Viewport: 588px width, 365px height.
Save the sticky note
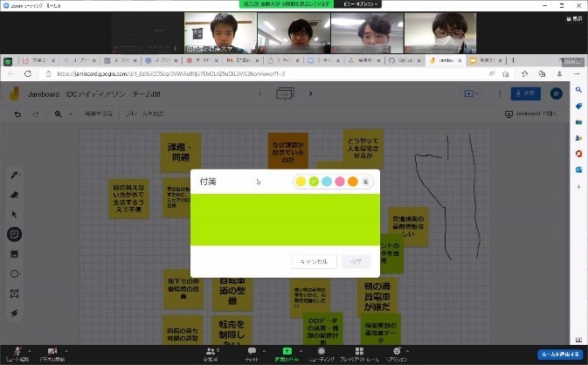356,262
